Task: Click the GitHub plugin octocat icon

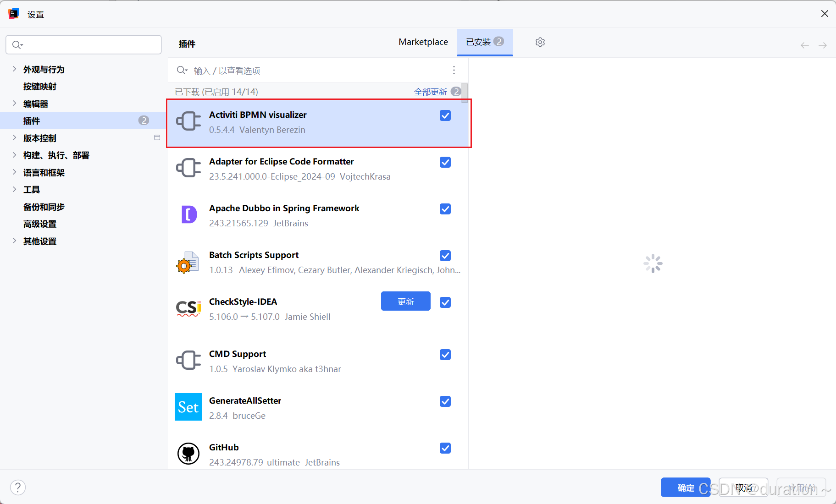Action: coord(188,454)
